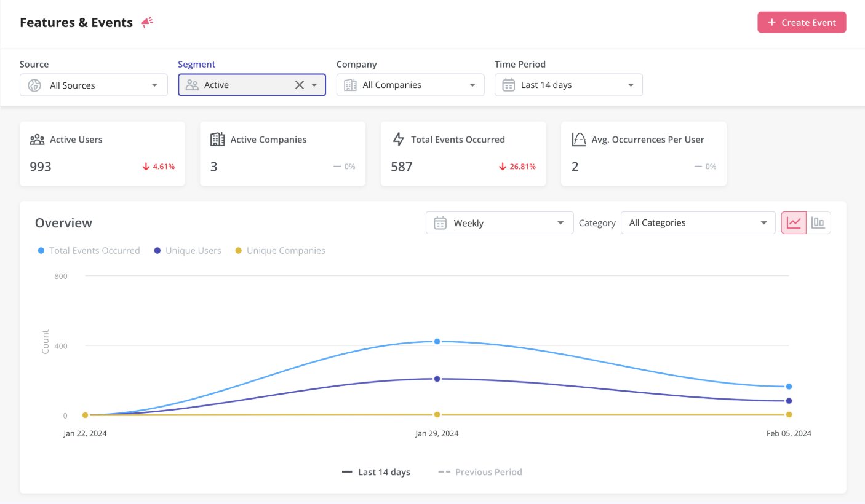This screenshot has width=865, height=504.
Task: Switch to line chart view
Action: coord(794,222)
